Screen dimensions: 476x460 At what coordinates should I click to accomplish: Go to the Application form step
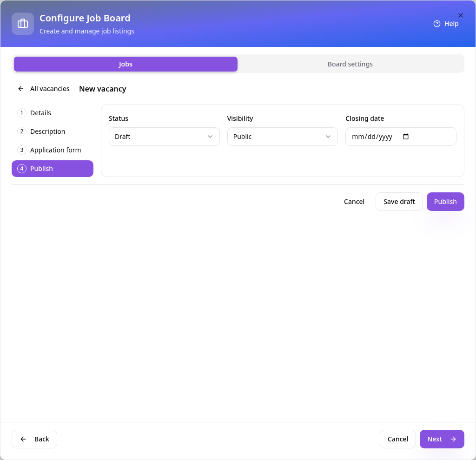pos(53,150)
